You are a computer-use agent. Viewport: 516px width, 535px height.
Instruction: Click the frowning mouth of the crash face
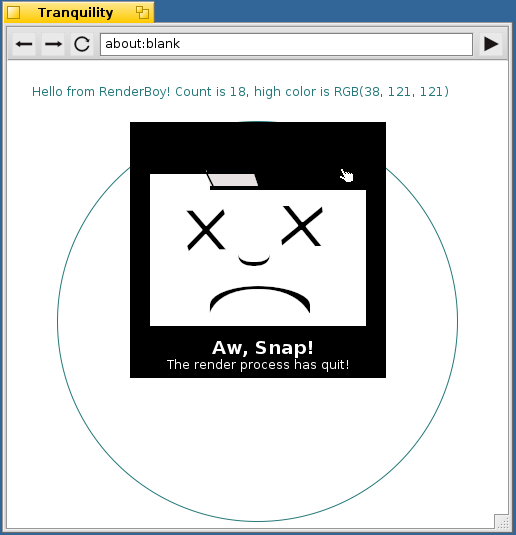pos(260,299)
